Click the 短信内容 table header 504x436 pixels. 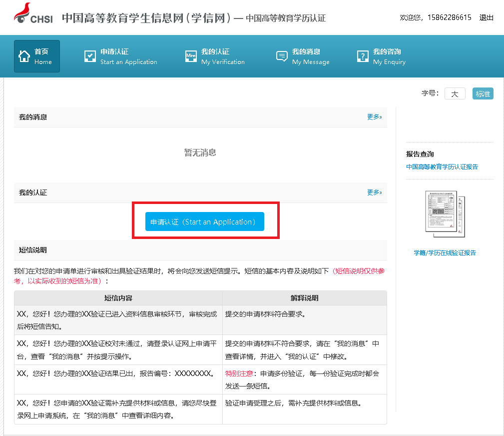click(x=118, y=298)
